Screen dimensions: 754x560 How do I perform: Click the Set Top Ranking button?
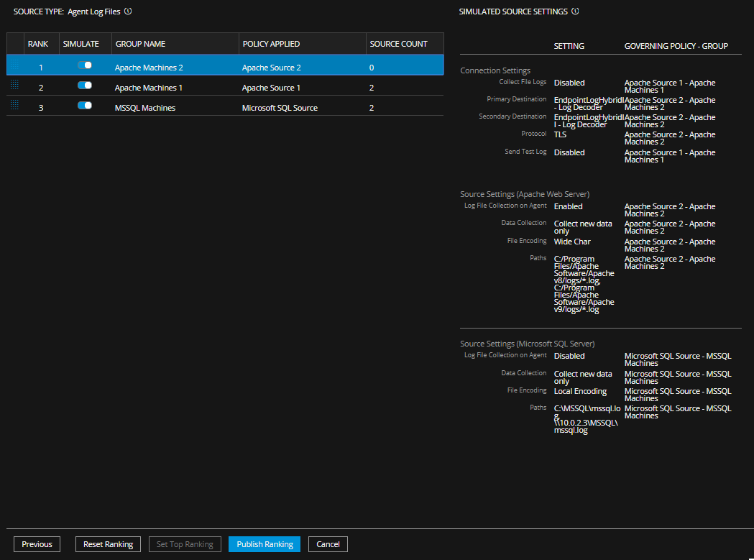click(x=185, y=544)
